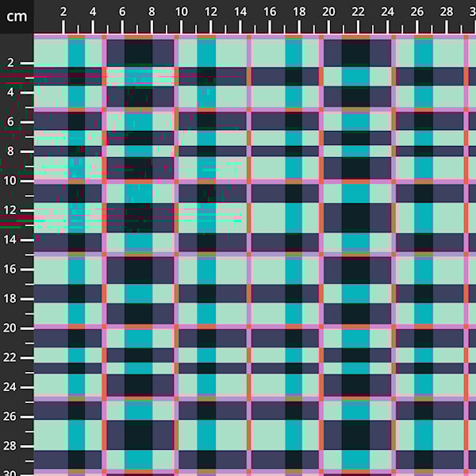Viewport: 476px width, 476px height.
Task: Pick the 14 label on the left ruler
Action: (x=11, y=240)
